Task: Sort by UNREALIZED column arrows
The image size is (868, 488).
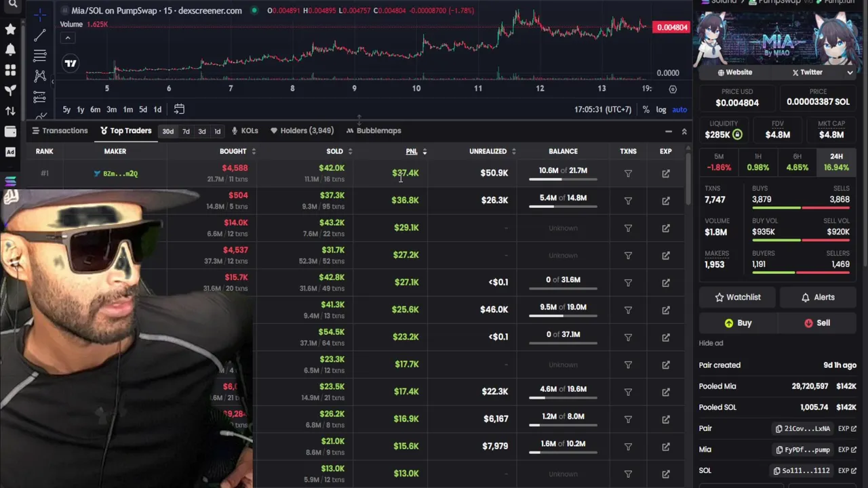Action: click(513, 151)
